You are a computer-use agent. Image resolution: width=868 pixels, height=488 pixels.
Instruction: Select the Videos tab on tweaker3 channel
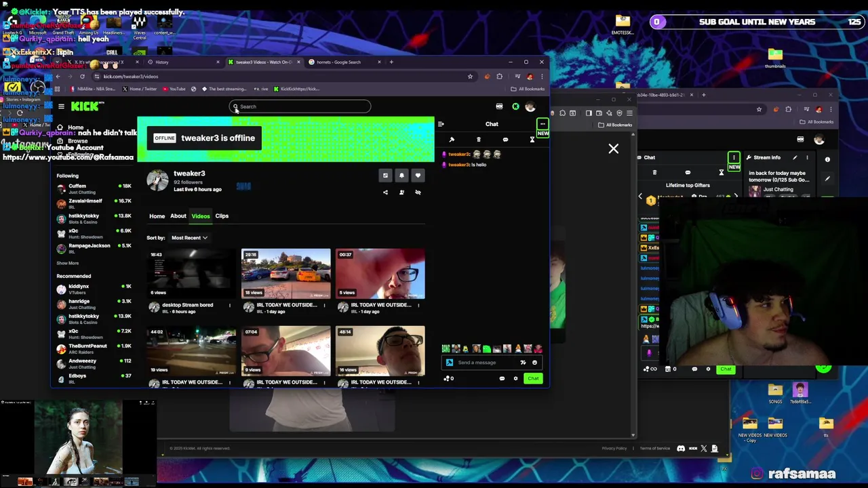[x=201, y=216]
